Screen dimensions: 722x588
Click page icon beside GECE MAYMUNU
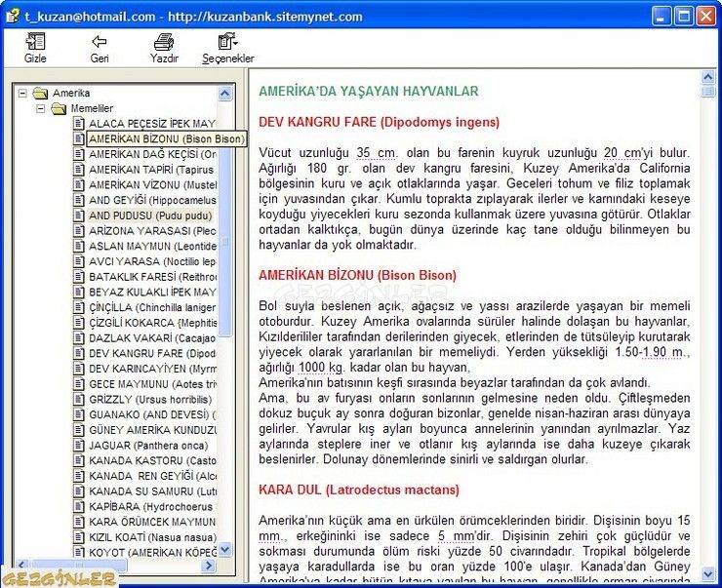click(79, 384)
